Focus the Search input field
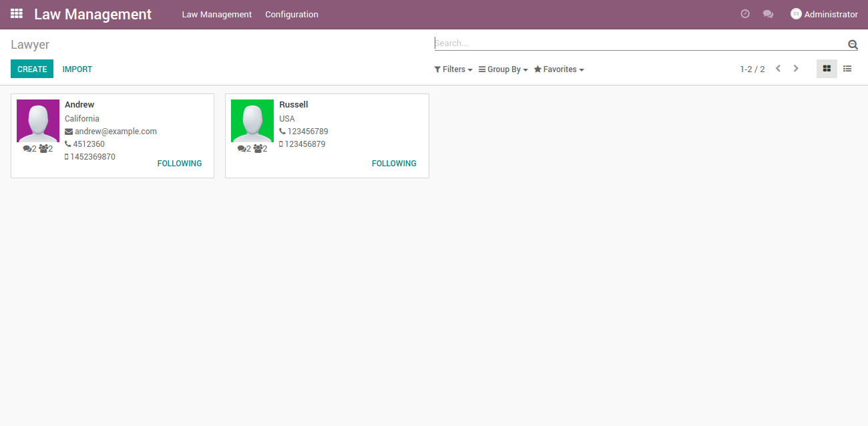 point(640,43)
